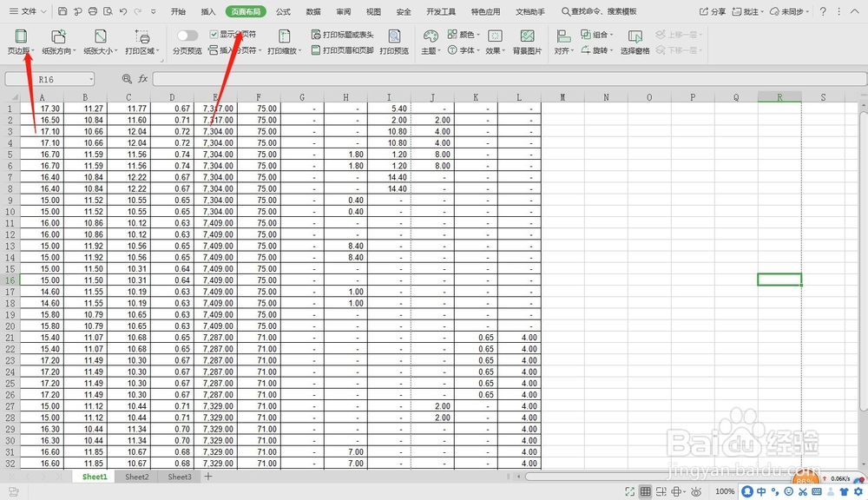Viewport: 868px width, 500px height.
Task: Open the Sheet3 worksheet tab
Action: coord(180,477)
